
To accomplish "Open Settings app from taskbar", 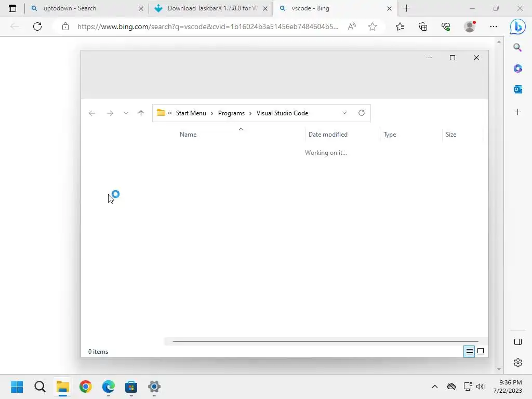I will coord(154,387).
